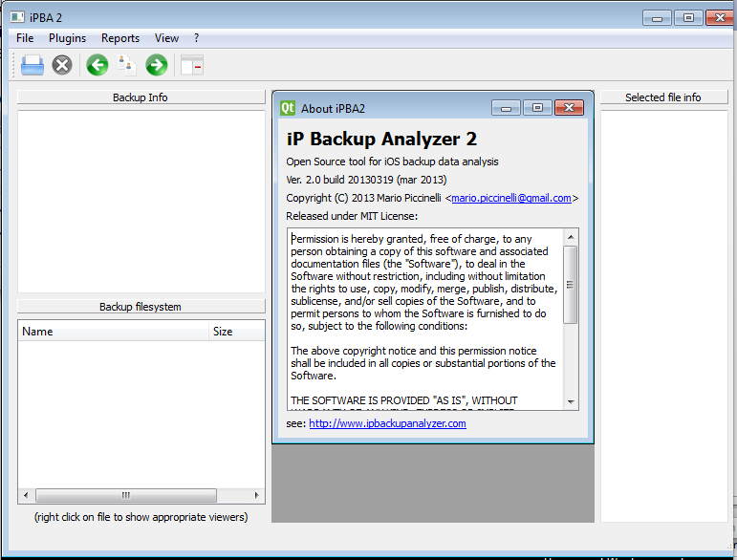Click the "Released under MIT License:" text
This screenshot has width=737, height=560.
[x=352, y=216]
